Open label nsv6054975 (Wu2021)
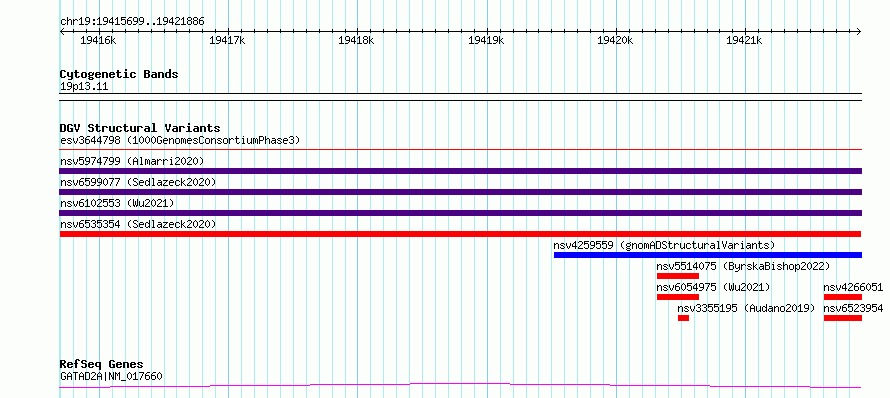890x398 pixels. [x=713, y=287]
